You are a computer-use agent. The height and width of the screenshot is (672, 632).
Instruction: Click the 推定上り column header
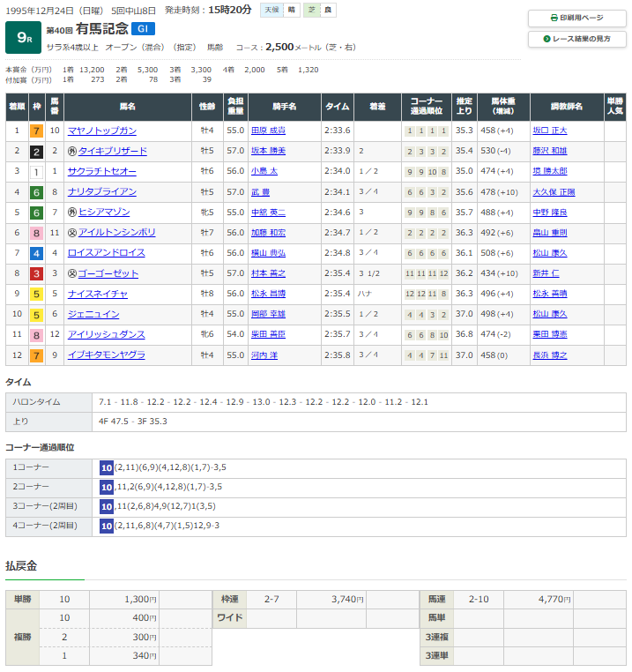464,107
